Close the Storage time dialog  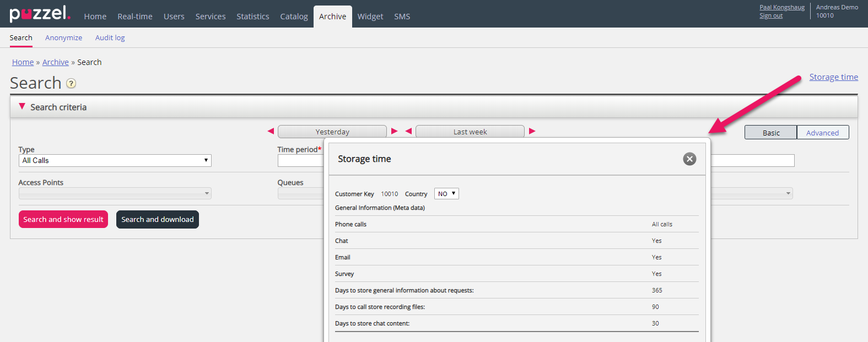689,159
